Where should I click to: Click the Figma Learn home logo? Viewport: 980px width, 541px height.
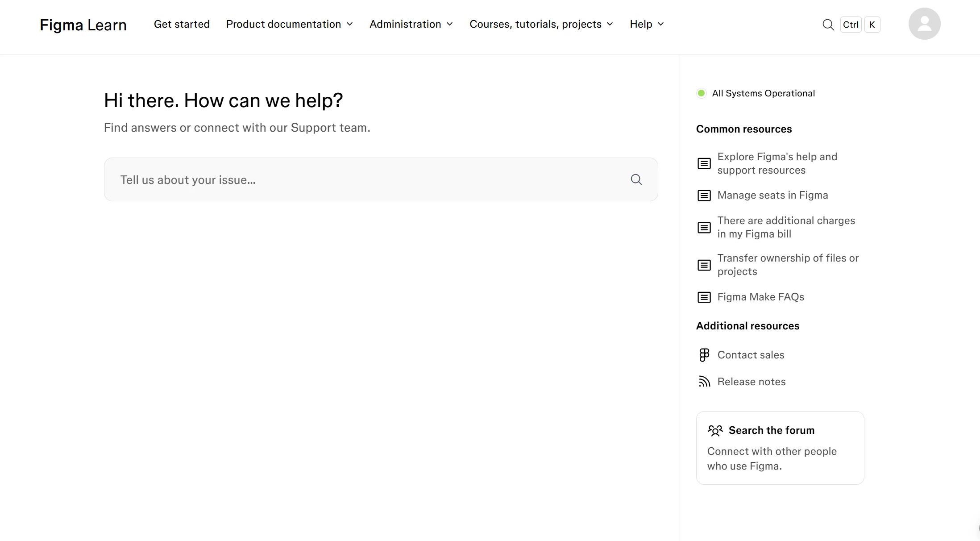[83, 25]
